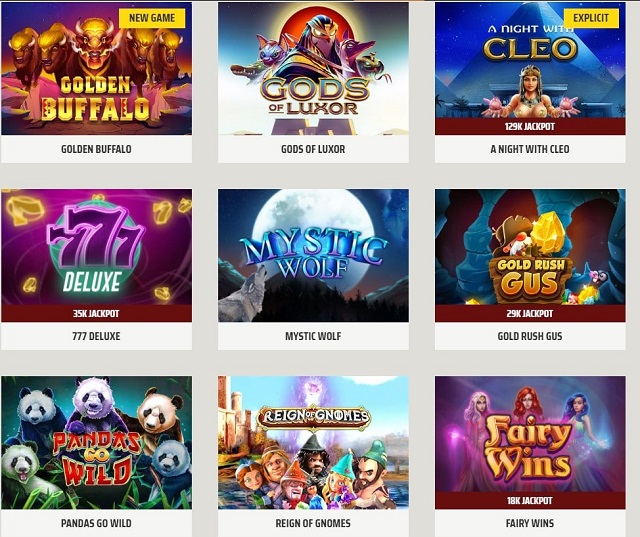The image size is (640, 537).
Task: Open the Golden Buffalo game thumbnail
Action: tap(96, 69)
